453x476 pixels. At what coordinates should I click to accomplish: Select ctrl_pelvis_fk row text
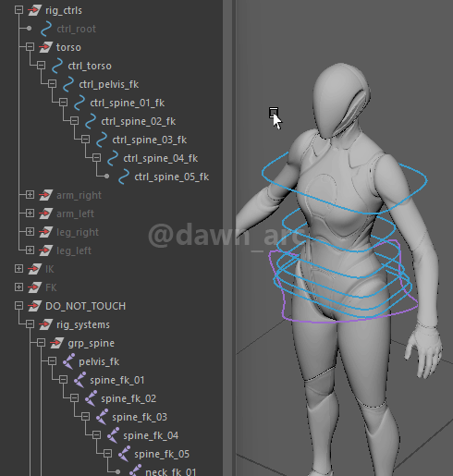click(109, 84)
